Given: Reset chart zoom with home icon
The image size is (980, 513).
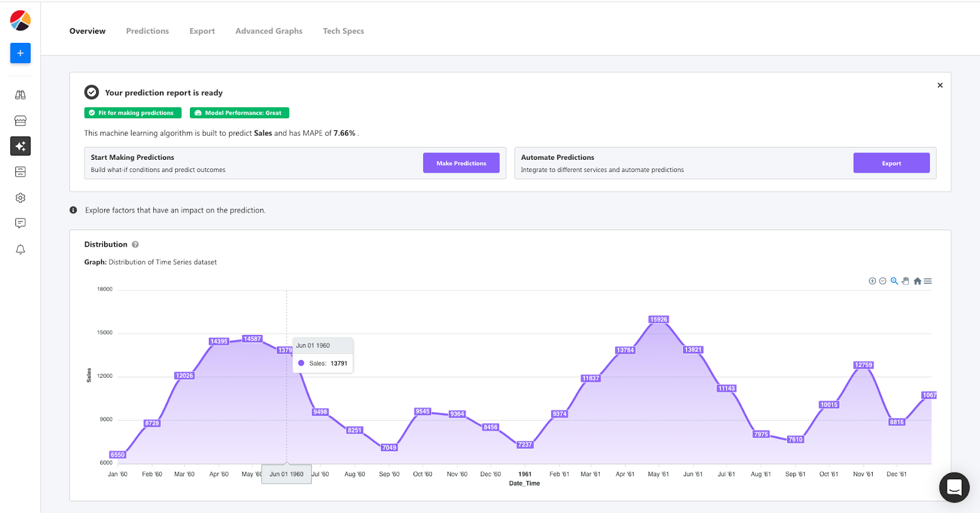Looking at the screenshot, I should pyautogui.click(x=918, y=281).
